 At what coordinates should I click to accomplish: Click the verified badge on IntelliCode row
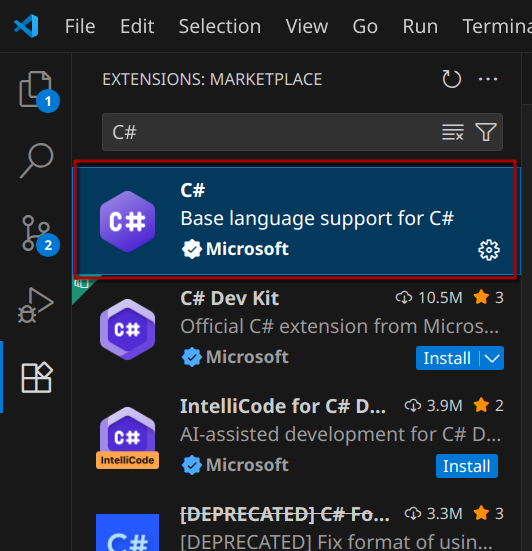192,465
